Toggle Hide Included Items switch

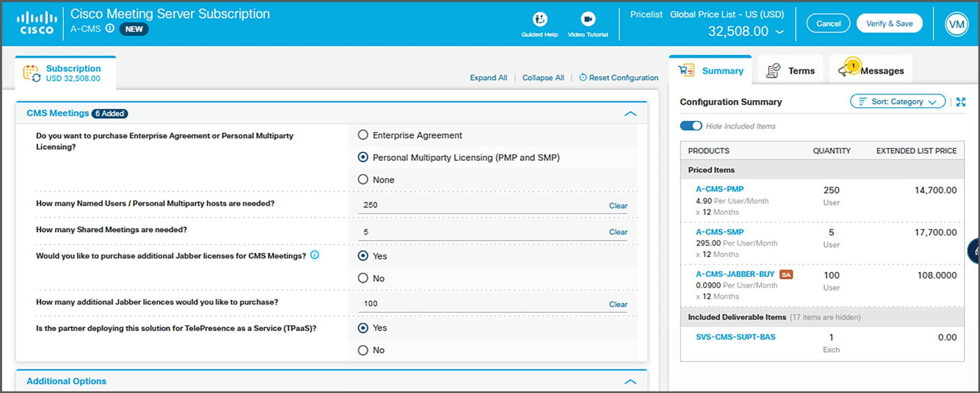(x=691, y=126)
